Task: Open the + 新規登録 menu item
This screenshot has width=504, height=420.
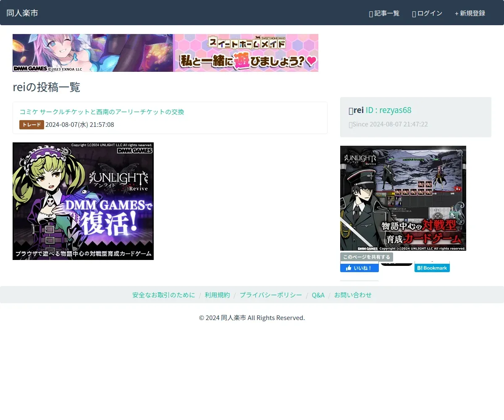Action: (x=470, y=13)
